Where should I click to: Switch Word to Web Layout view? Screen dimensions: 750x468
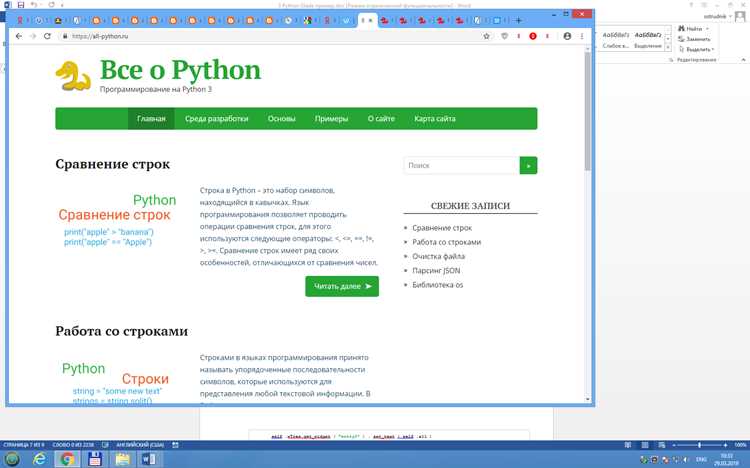[662, 445]
